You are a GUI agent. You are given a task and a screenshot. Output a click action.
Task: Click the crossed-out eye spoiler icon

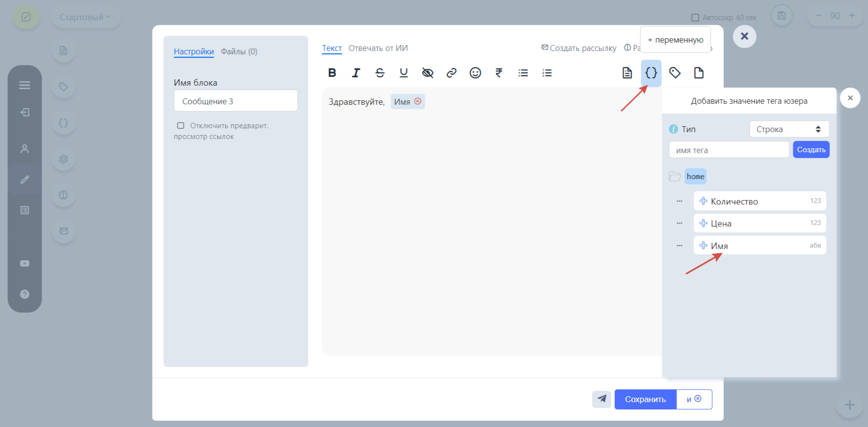(x=428, y=73)
